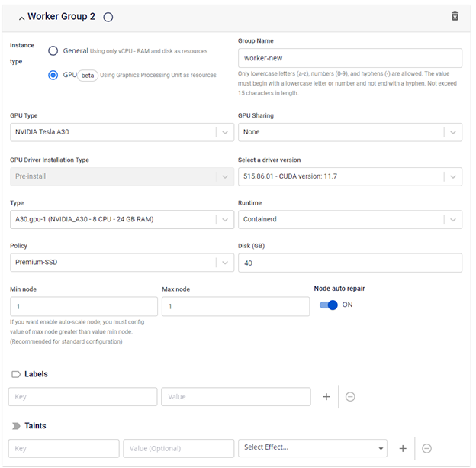
Task: Open the Policy Premium-SSD dropdown
Action: point(121,263)
